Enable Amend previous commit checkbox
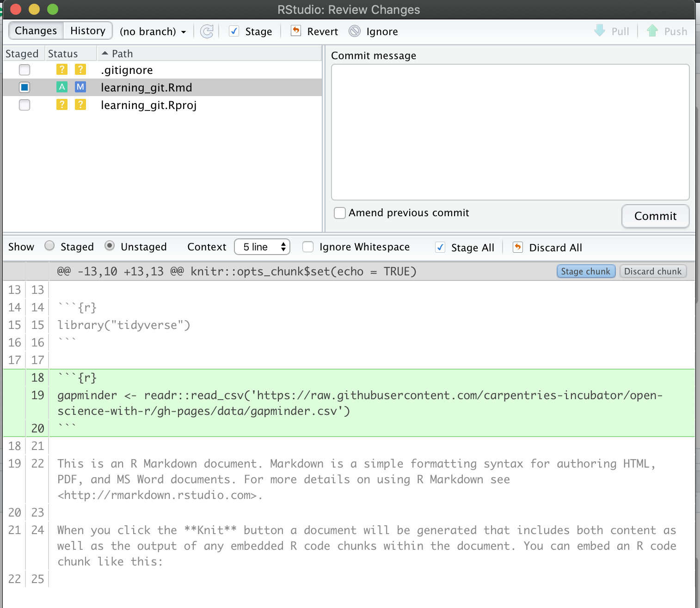 [x=340, y=213]
